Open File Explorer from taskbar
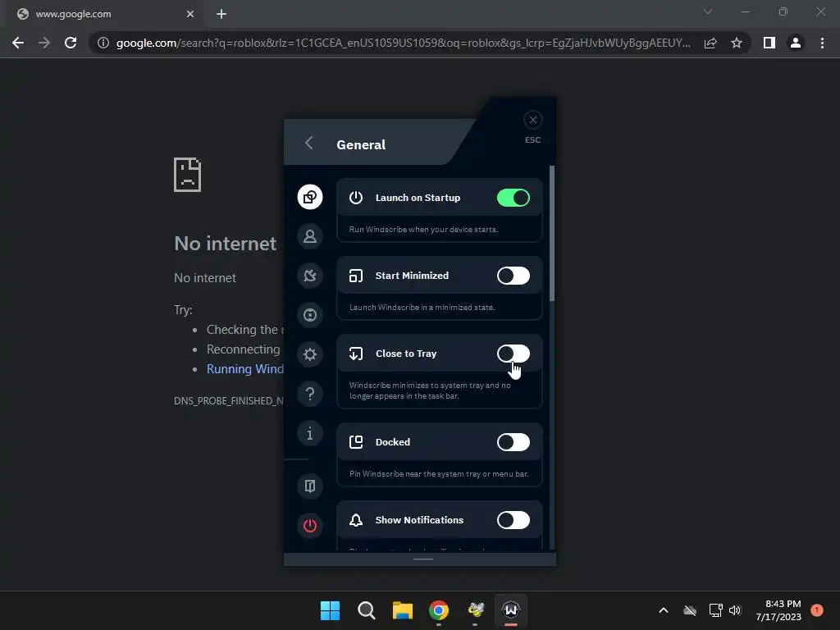The height and width of the screenshot is (630, 840). click(402, 610)
